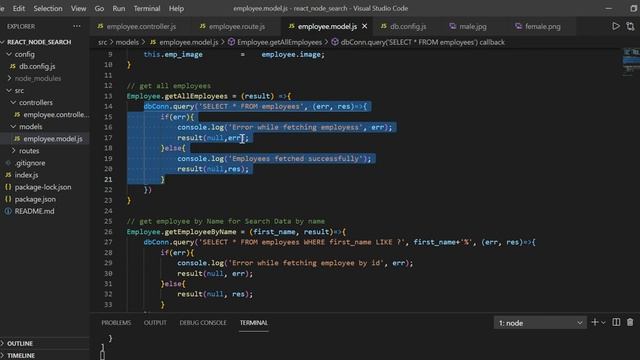
Task: Open the Selection menu
Action: coord(48,8)
